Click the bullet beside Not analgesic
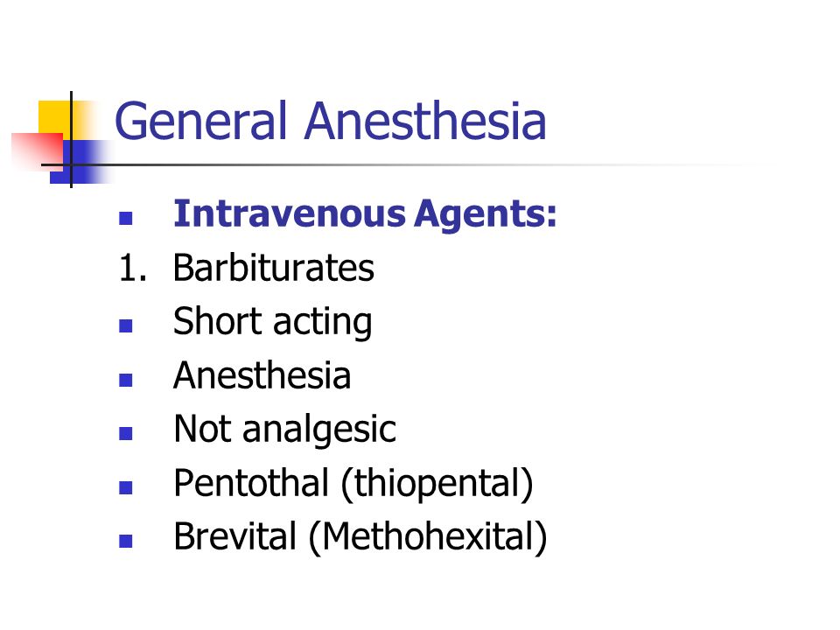This screenshot has height=630, width=840. click(125, 433)
